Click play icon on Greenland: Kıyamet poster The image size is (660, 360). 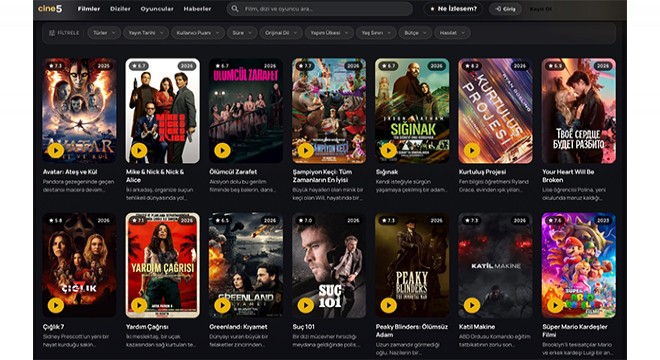click(x=222, y=305)
